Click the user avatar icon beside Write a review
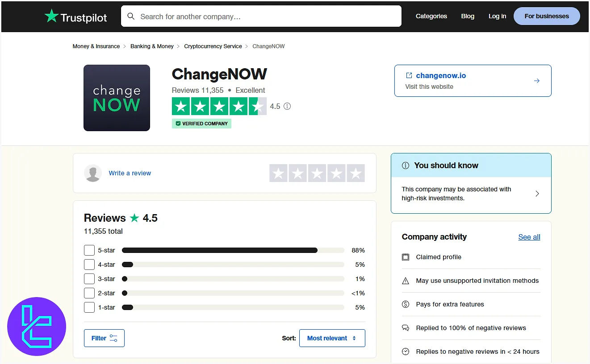This screenshot has width=590, height=364. (x=93, y=173)
